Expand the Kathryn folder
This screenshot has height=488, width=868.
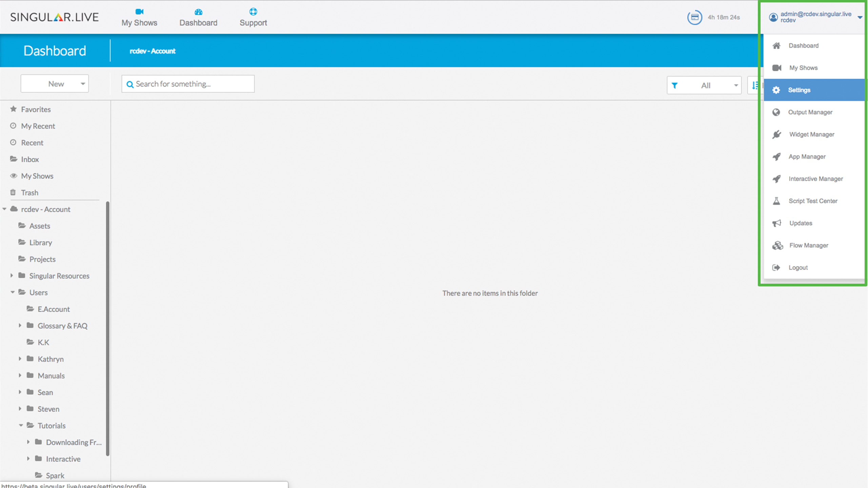[x=20, y=359]
